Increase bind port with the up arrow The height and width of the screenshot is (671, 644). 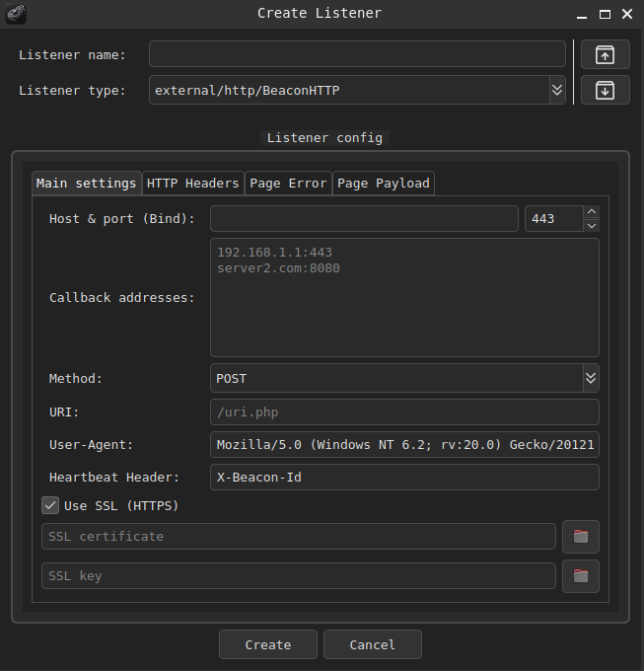point(591,212)
